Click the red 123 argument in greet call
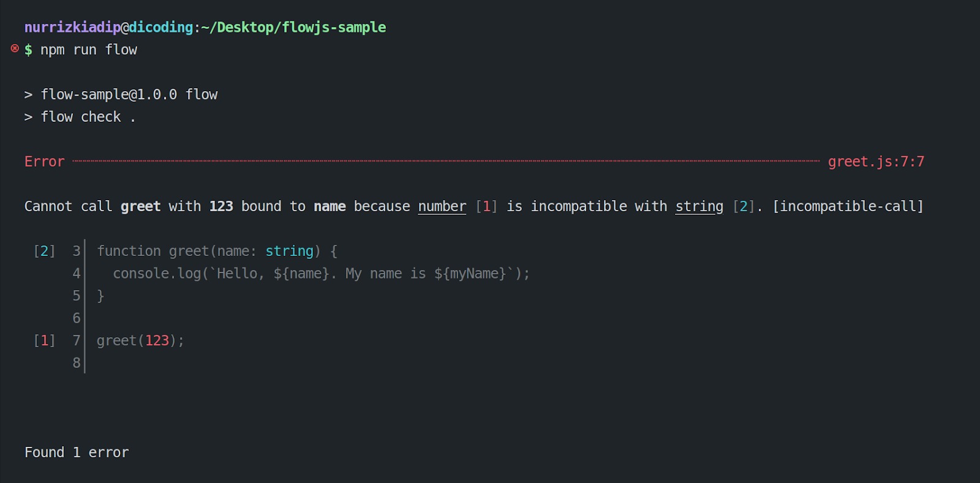 click(157, 340)
